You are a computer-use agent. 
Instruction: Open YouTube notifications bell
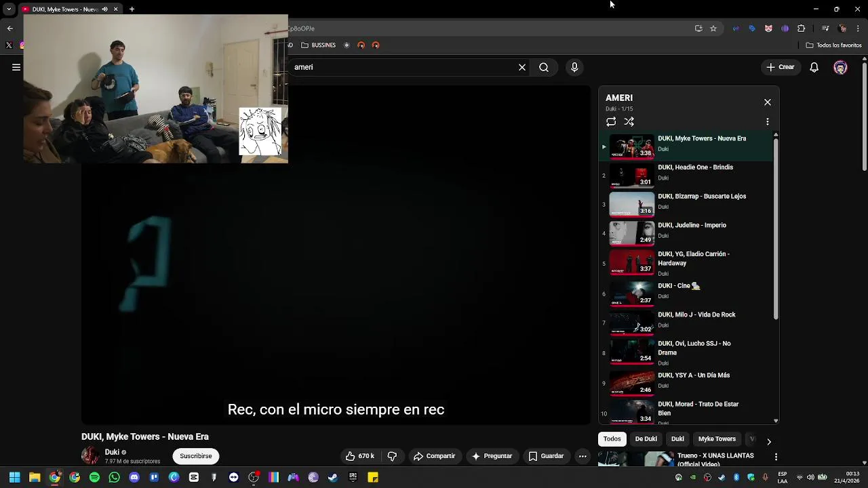click(814, 67)
